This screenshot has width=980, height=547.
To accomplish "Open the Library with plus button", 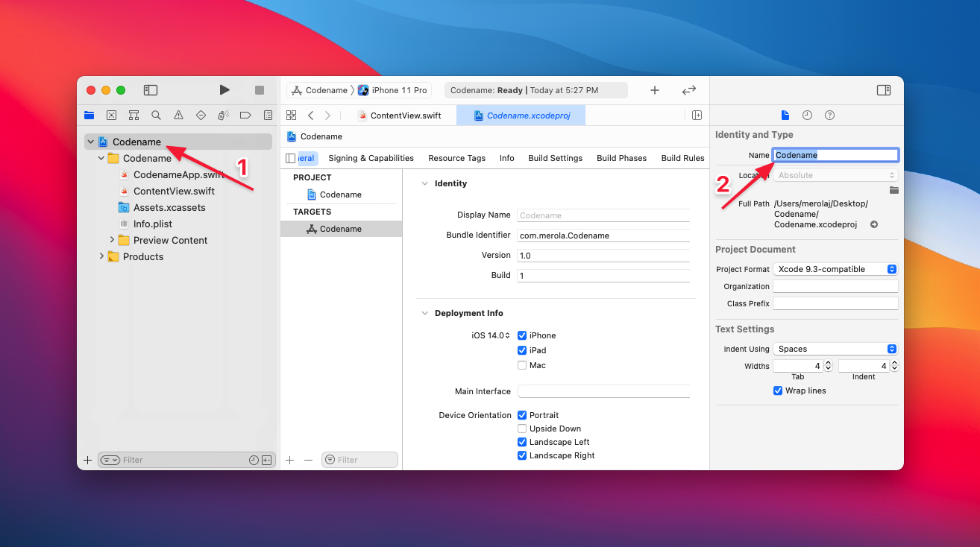I will point(655,90).
